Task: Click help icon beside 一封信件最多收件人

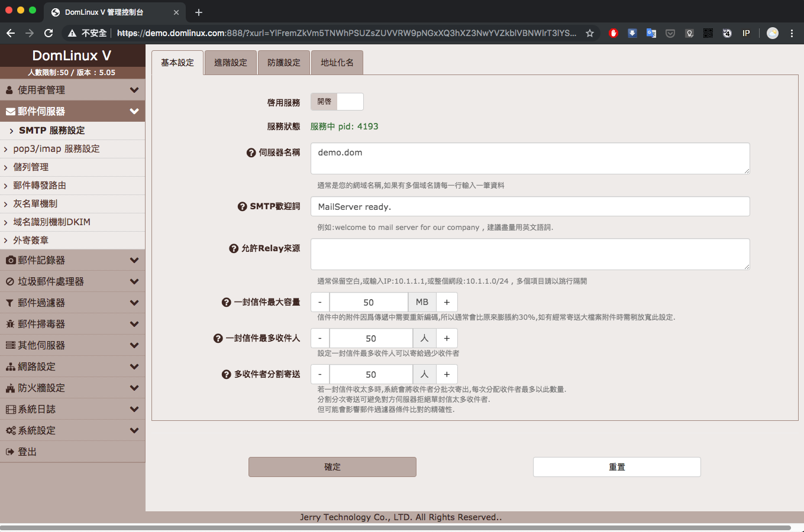Action: point(218,339)
